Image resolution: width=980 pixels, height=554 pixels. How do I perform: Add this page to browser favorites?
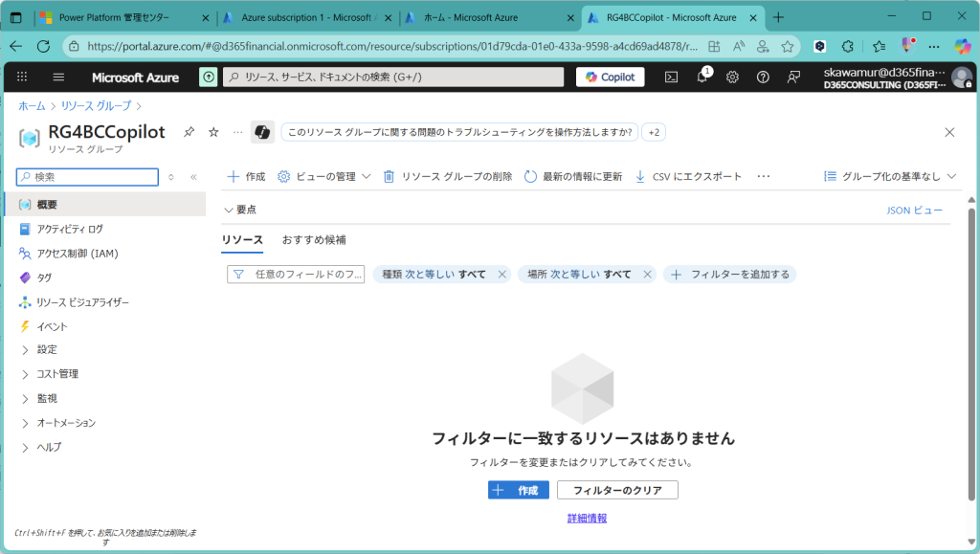pos(788,46)
